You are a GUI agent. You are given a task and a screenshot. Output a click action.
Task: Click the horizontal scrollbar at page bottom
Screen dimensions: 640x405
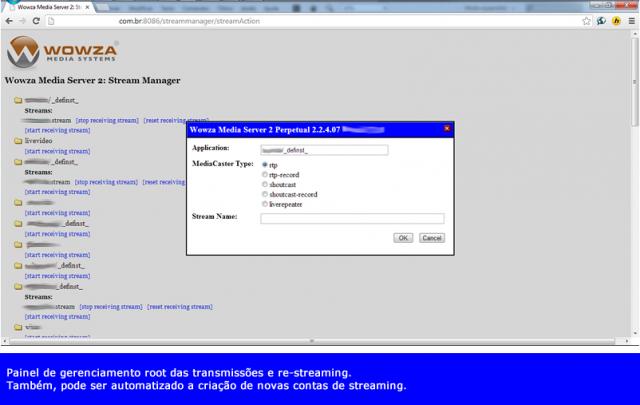point(312,340)
